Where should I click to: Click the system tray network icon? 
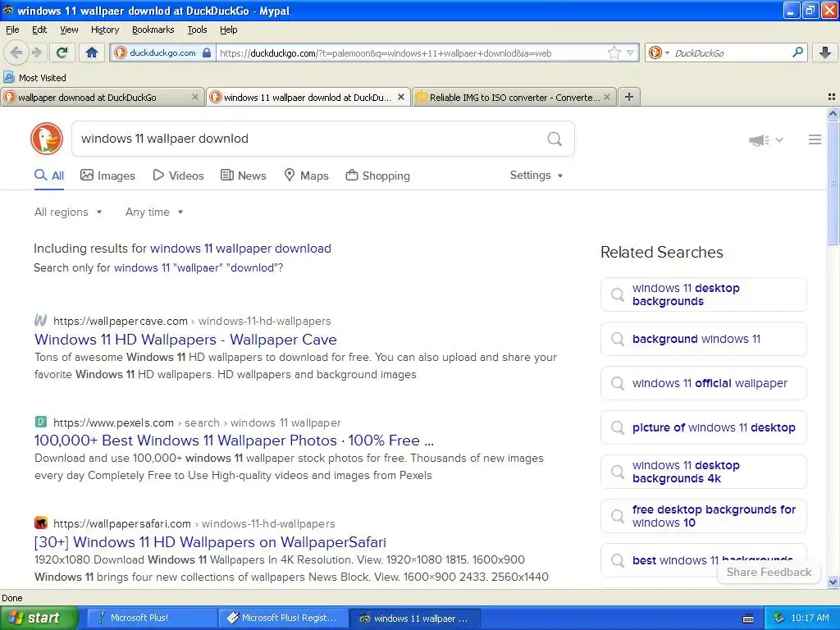tap(779, 618)
